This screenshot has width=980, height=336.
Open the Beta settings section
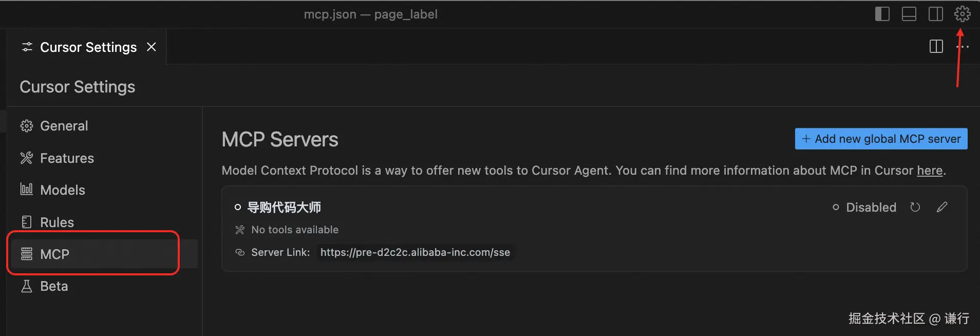pos(54,286)
